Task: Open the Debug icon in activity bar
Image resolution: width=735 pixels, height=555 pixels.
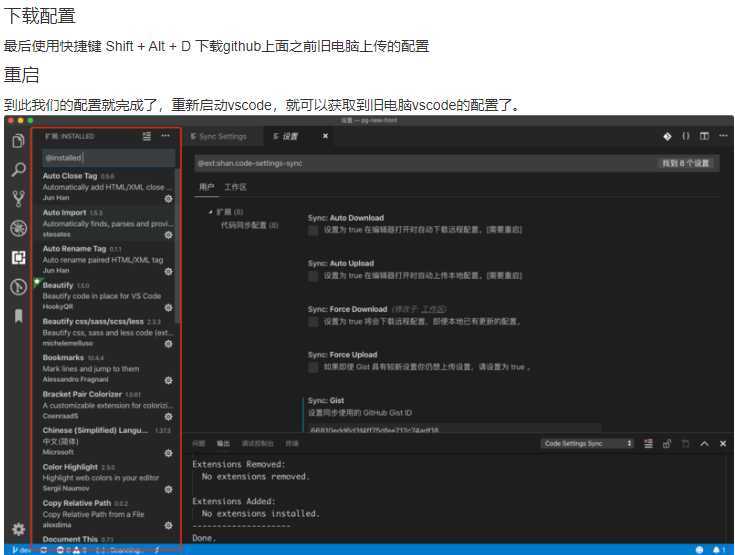Action: 18,228
